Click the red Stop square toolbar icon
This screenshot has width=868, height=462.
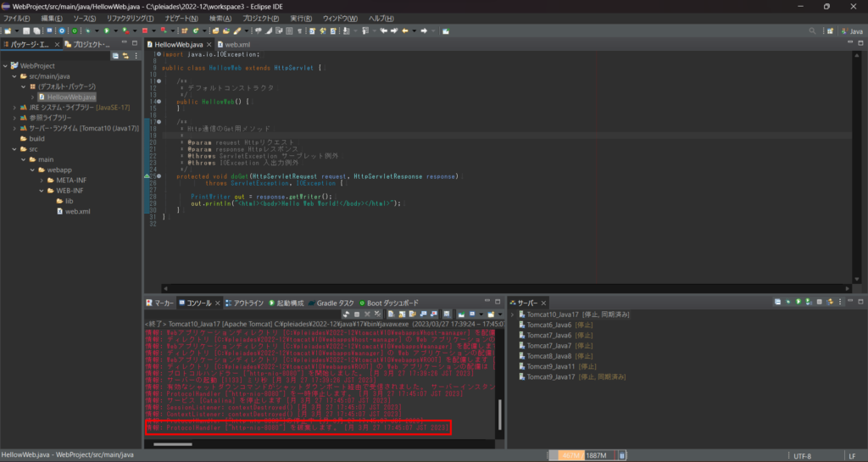coord(145,31)
